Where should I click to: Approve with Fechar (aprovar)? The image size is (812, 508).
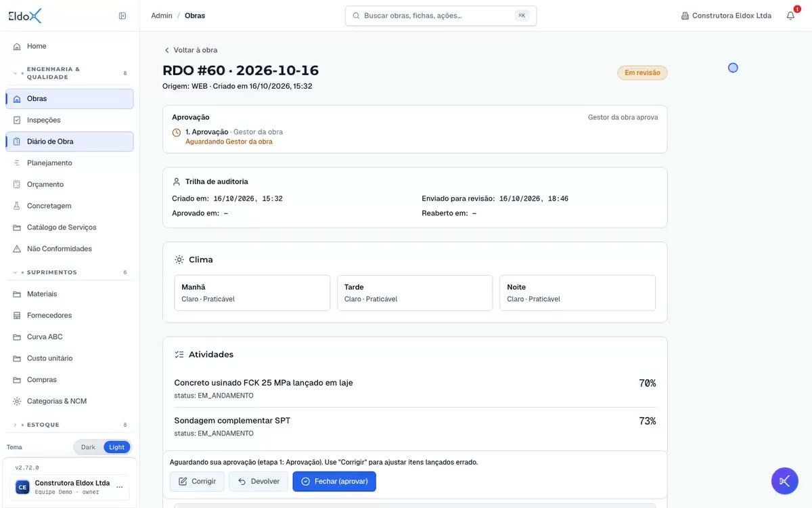coord(334,482)
